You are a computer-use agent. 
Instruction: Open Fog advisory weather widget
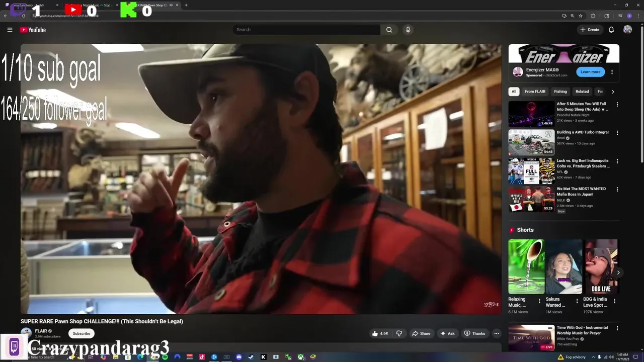pos(572,357)
